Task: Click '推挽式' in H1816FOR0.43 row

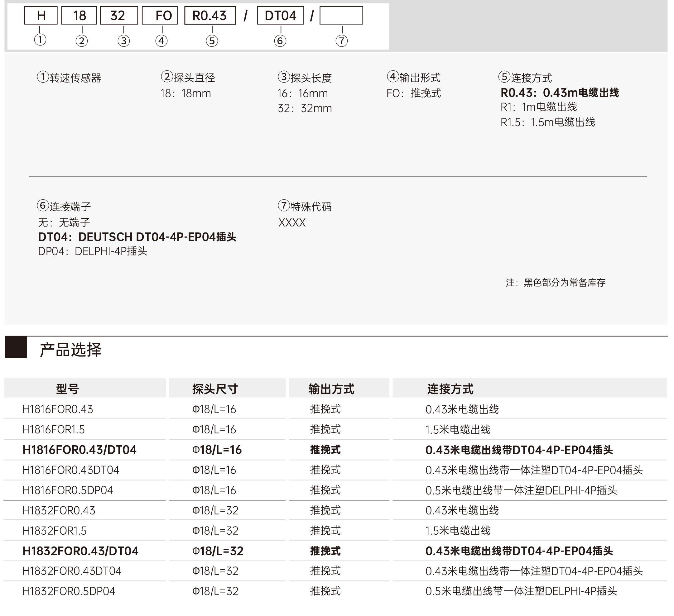Action: tap(325, 409)
